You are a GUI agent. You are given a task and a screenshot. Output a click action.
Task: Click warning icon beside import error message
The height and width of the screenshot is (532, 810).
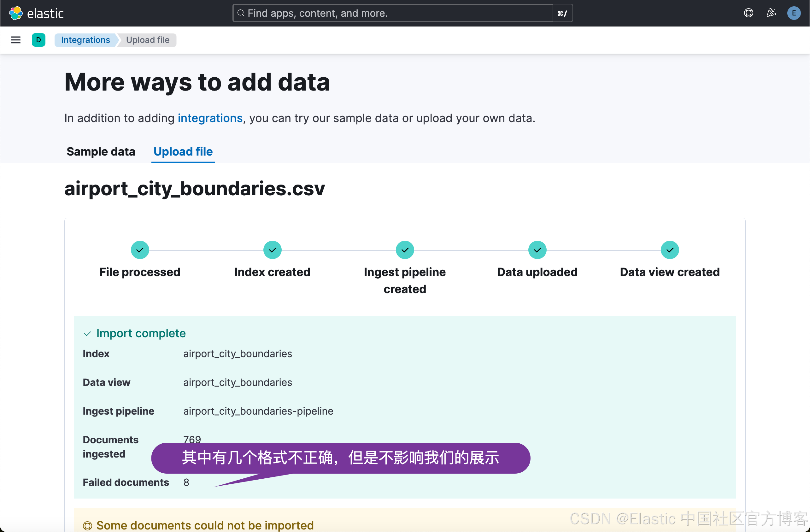point(87,525)
